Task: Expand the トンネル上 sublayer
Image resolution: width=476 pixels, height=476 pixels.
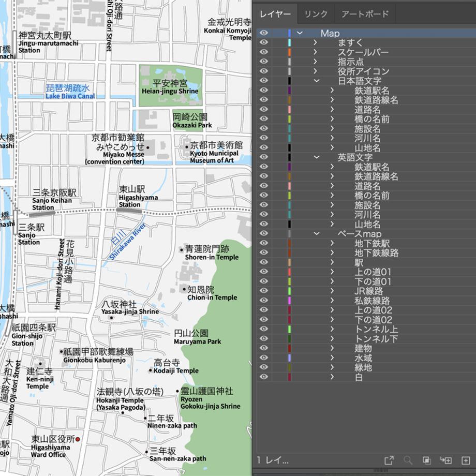Action: [332, 329]
